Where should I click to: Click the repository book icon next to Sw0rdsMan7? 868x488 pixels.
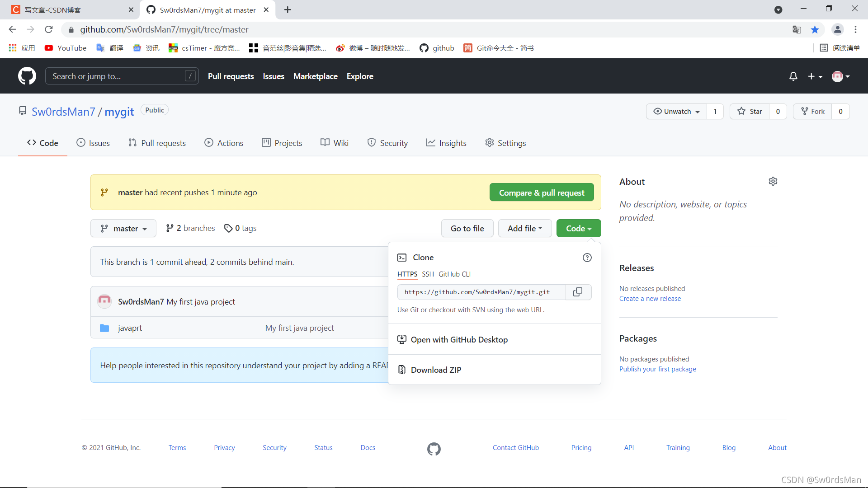click(x=23, y=111)
